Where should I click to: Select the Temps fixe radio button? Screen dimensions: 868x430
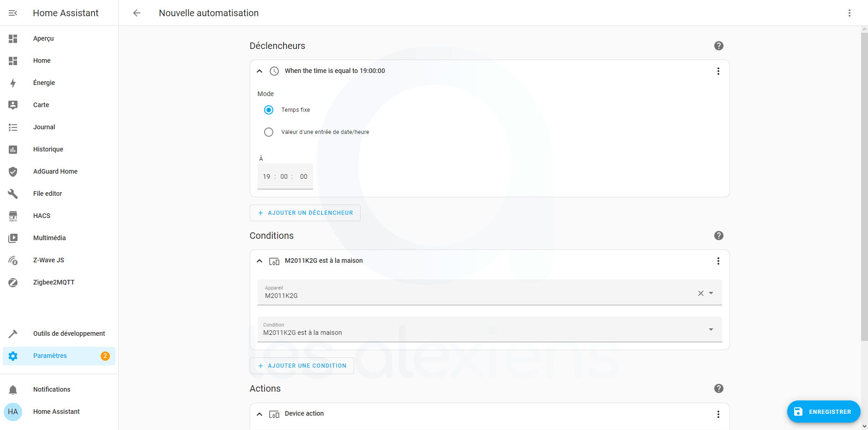click(x=269, y=110)
